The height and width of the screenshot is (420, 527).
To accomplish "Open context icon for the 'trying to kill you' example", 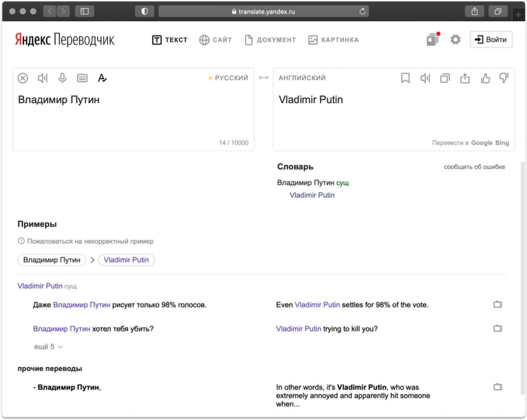I will point(498,329).
